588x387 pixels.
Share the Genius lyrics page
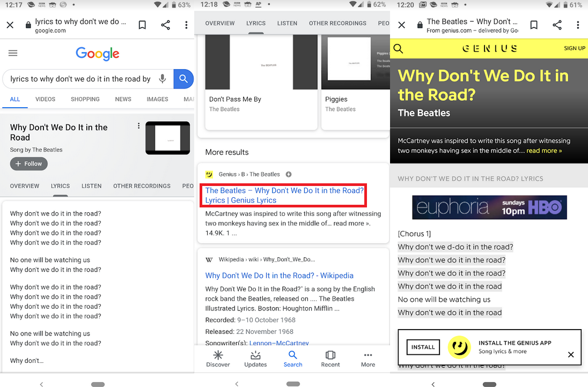click(x=557, y=25)
